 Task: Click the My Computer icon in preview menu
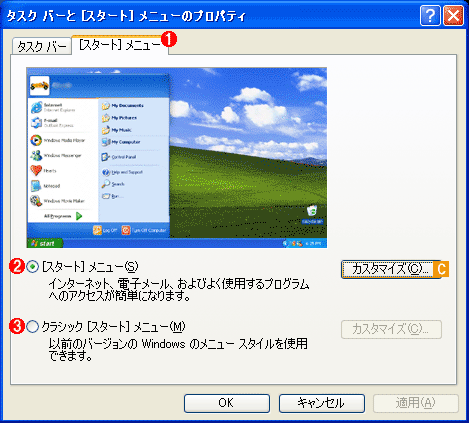[106, 142]
